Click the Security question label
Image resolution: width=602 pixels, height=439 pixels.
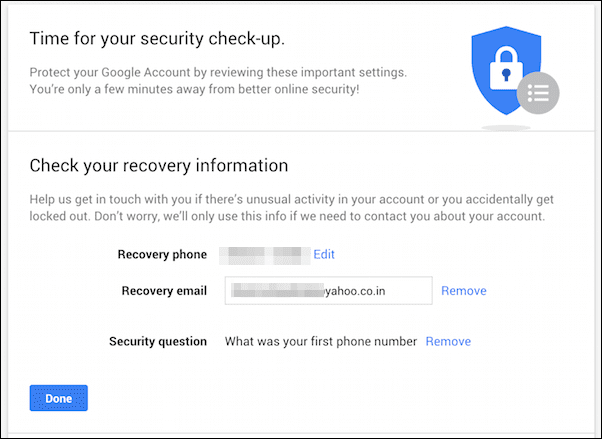158,341
